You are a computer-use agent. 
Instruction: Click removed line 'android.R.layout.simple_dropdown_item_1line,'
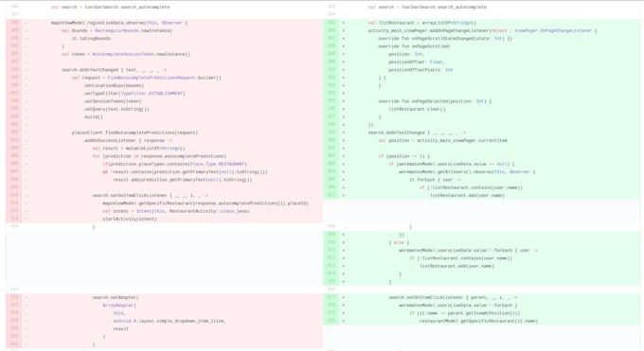point(170,321)
